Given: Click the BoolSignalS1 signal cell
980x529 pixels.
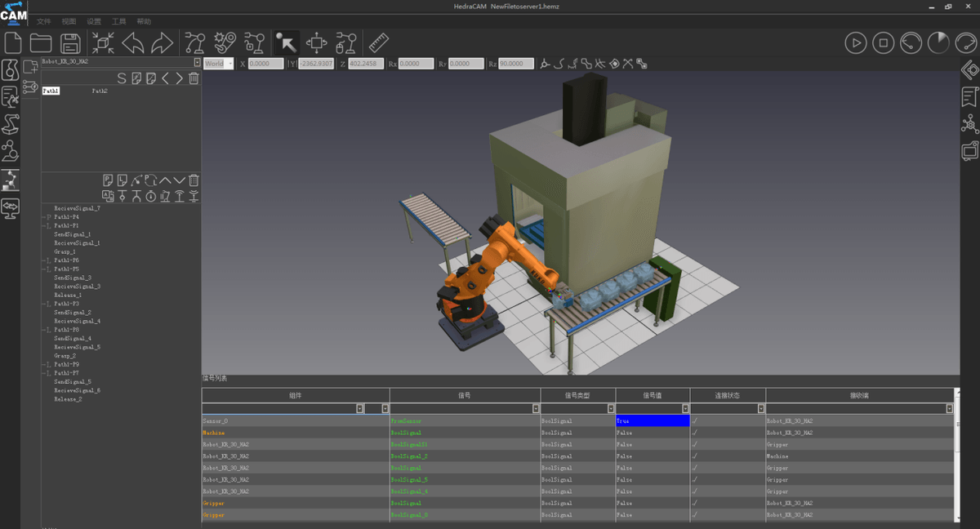Looking at the screenshot, I should pos(465,444).
